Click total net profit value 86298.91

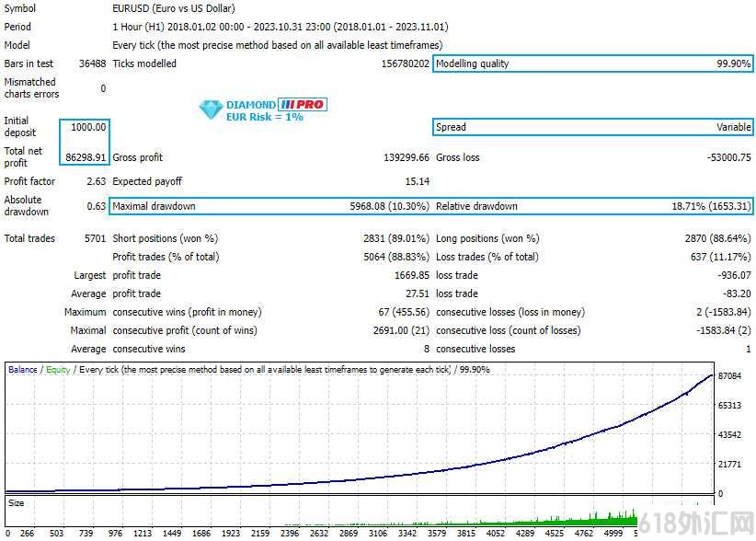pyautogui.click(x=86, y=157)
